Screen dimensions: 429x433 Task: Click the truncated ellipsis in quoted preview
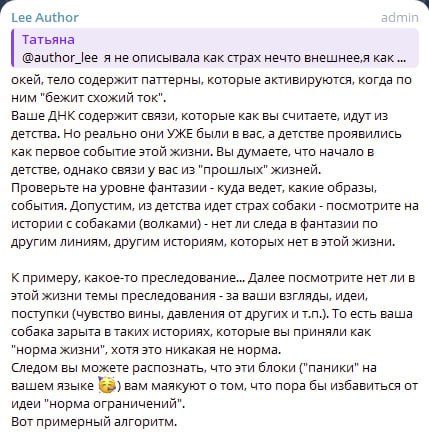pyautogui.click(x=401, y=59)
